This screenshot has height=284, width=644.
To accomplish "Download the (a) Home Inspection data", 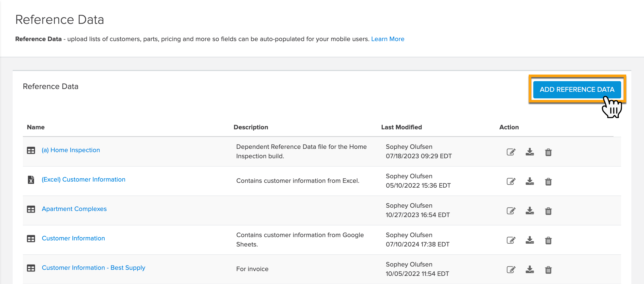I will 529,152.
